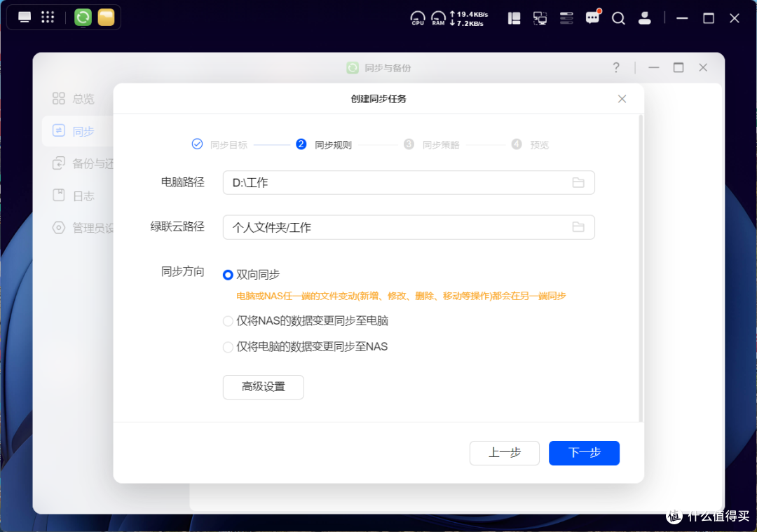Close the outer client window

click(x=735, y=18)
